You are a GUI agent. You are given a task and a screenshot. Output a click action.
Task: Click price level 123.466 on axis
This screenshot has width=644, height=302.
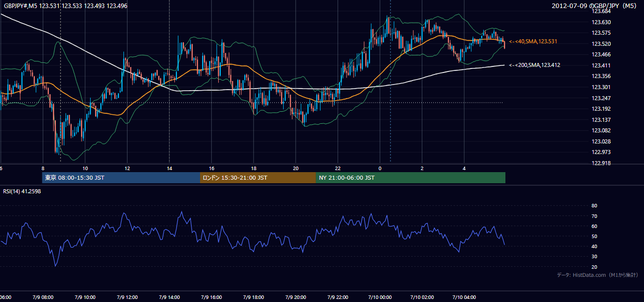point(601,54)
